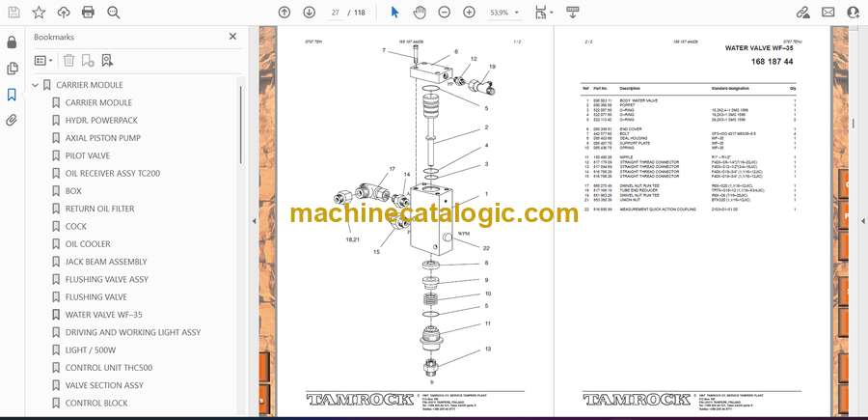Open the page thumbnails panel icon
Image resolution: width=868 pixels, height=420 pixels.
[x=12, y=69]
